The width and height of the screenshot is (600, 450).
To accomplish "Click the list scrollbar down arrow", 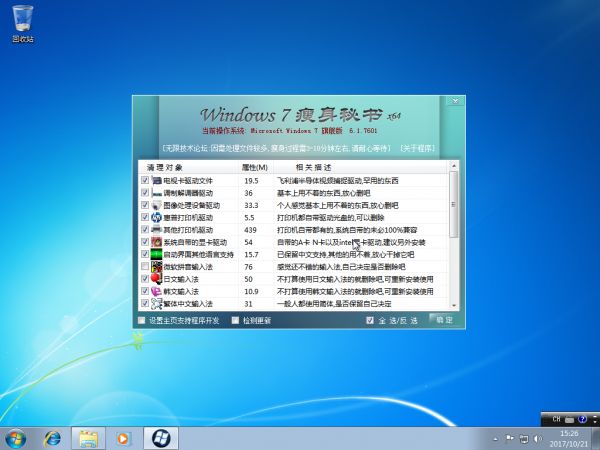I will coord(453,305).
